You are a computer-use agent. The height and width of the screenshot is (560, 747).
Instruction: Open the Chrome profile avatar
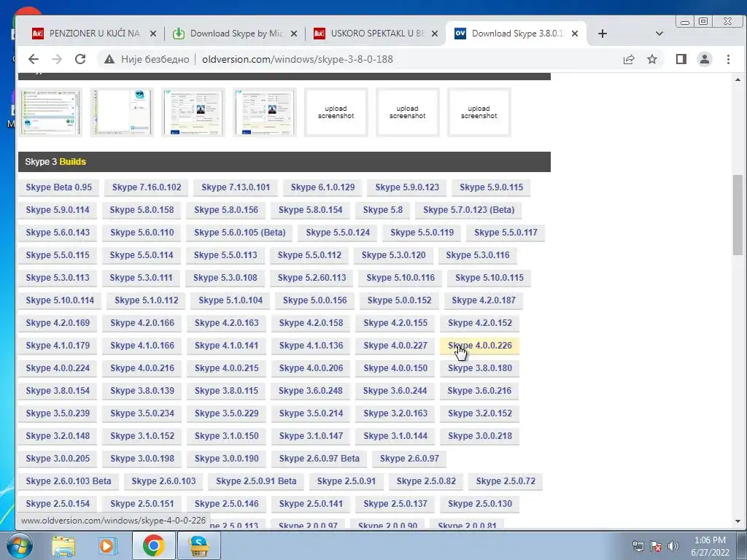pyautogui.click(x=705, y=59)
